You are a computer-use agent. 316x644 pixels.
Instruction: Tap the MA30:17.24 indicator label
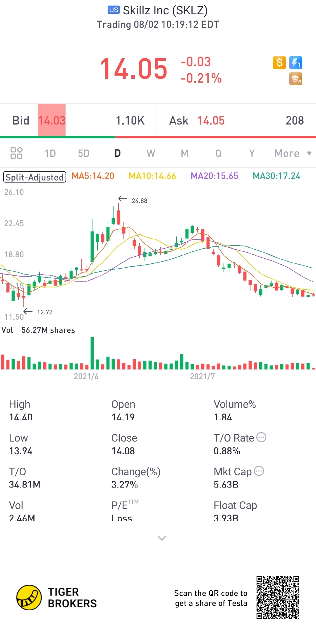coord(276,176)
